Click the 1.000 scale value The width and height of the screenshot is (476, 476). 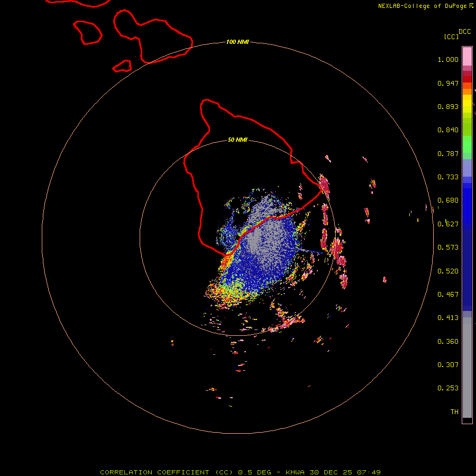[448, 59]
